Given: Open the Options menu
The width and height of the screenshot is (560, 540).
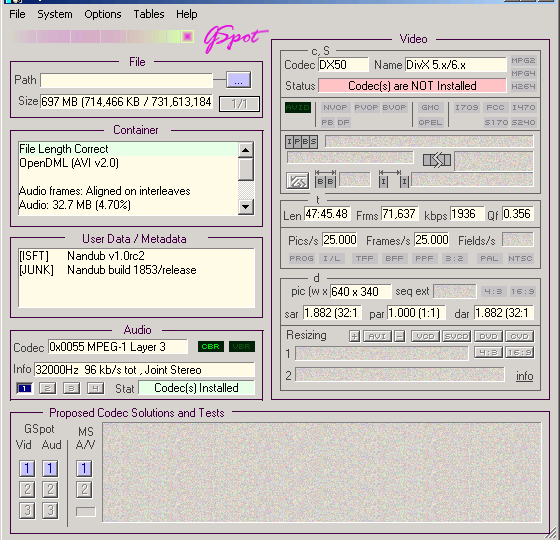Looking at the screenshot, I should pyautogui.click(x=102, y=14).
